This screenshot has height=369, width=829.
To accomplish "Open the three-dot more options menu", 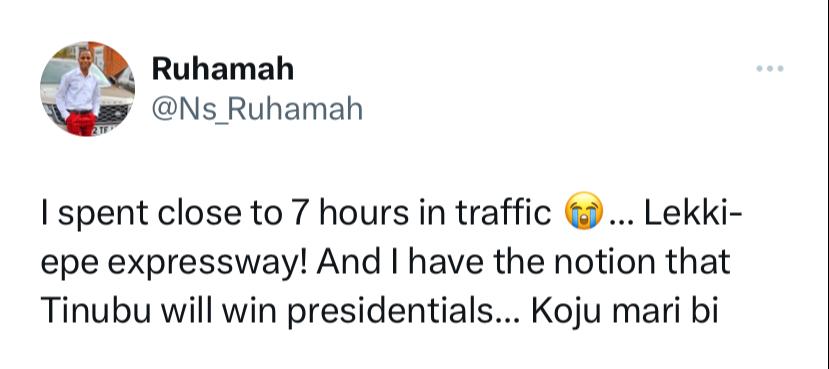I will tap(769, 68).
